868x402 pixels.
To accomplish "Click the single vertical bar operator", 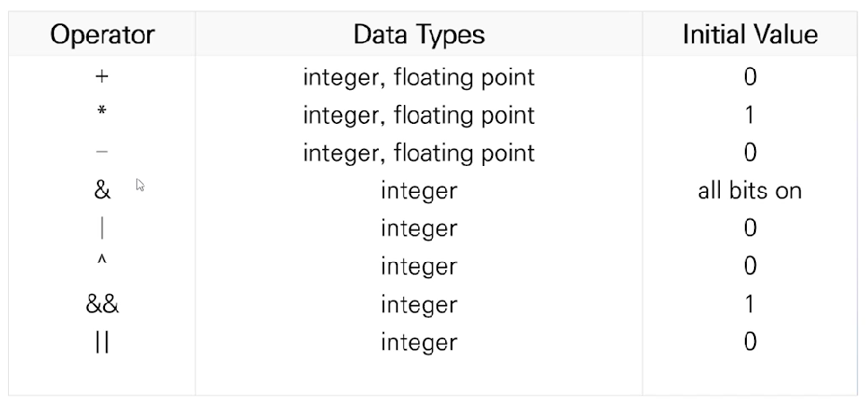I will coord(101,229).
